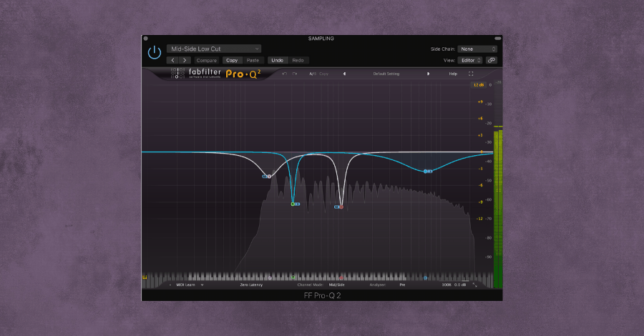Enable MIDI Learn
The height and width of the screenshot is (336, 644).
pyautogui.click(x=185, y=285)
